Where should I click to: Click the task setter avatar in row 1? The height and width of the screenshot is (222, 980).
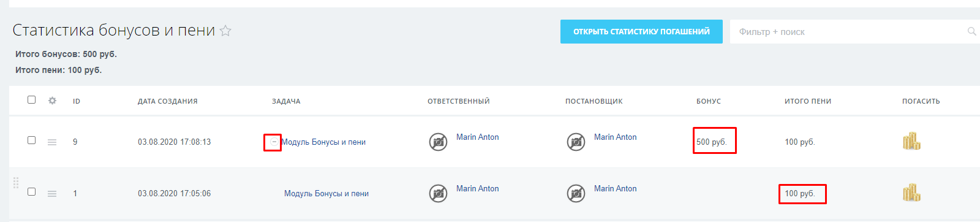coord(576,193)
